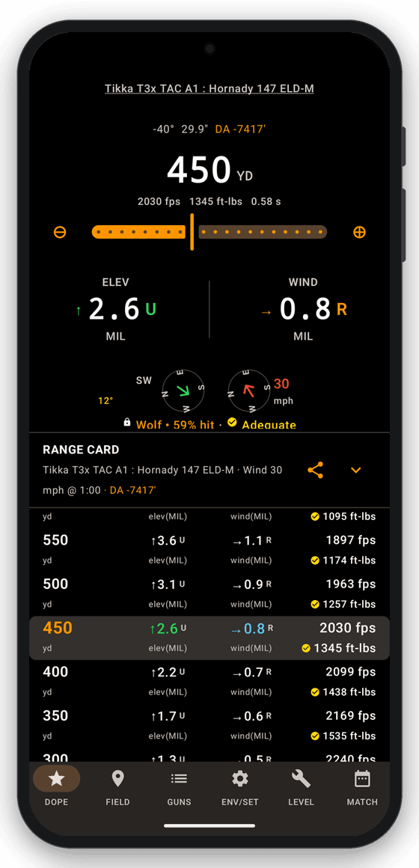The width and height of the screenshot is (419, 868).
Task: Tap the ↑3.6 U elevation cell
Action: click(168, 540)
